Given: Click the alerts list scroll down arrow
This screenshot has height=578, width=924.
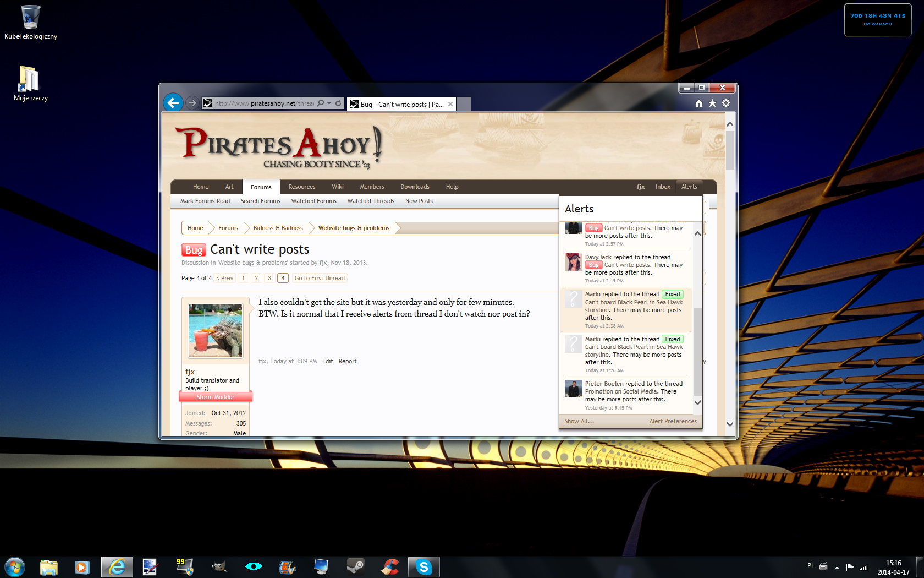Looking at the screenshot, I should point(697,402).
